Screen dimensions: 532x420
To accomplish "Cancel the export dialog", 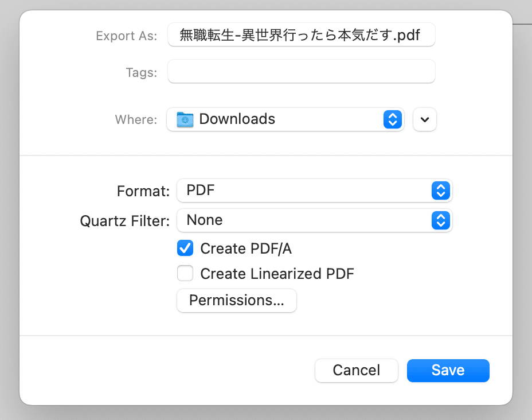I will pos(356,371).
